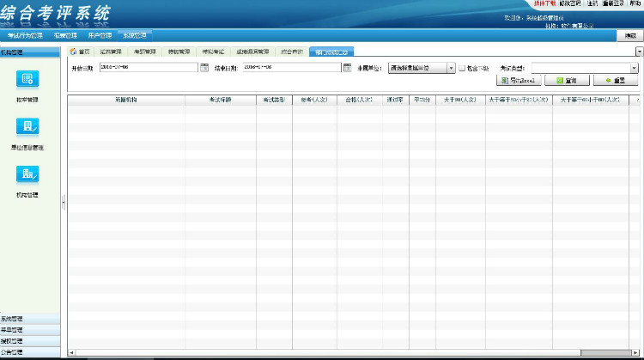Expand 菜单管理 accordion section in sidebar
Image resolution: width=644 pixels, height=360 pixels.
pos(30,330)
